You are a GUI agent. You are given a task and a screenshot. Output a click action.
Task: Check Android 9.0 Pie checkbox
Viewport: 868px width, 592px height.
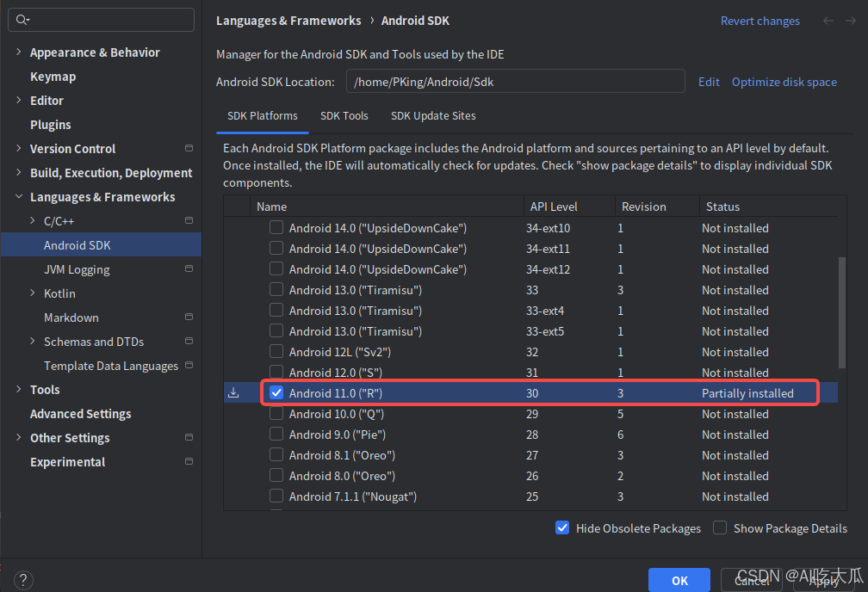point(276,434)
